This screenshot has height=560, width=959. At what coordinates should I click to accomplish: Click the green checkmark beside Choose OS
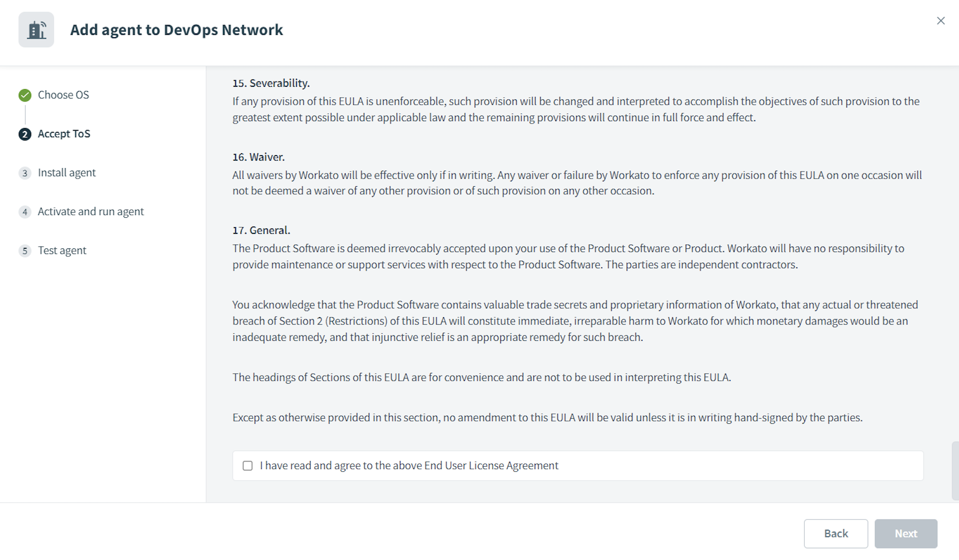tap(25, 95)
